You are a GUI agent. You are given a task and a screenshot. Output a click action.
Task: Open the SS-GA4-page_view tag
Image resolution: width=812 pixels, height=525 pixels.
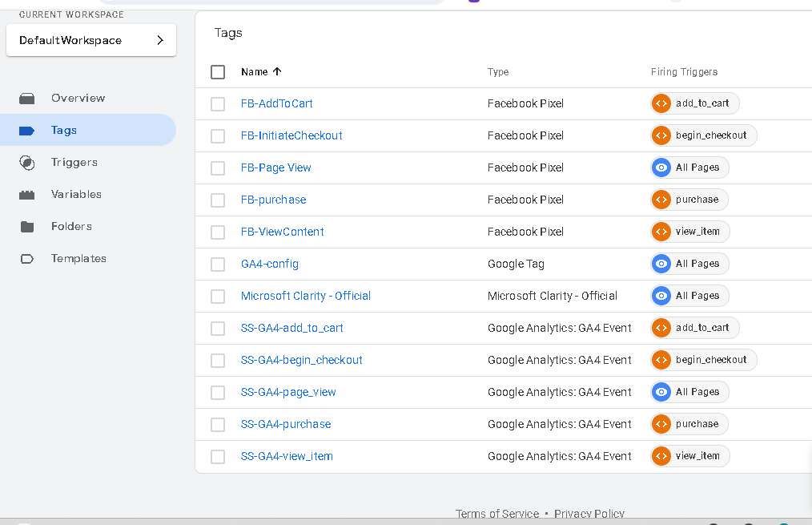pos(288,392)
